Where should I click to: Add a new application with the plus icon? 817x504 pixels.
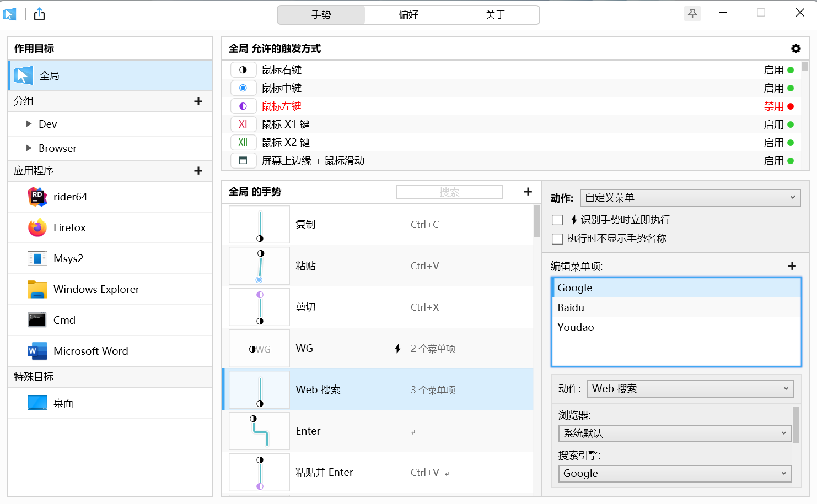click(x=198, y=171)
